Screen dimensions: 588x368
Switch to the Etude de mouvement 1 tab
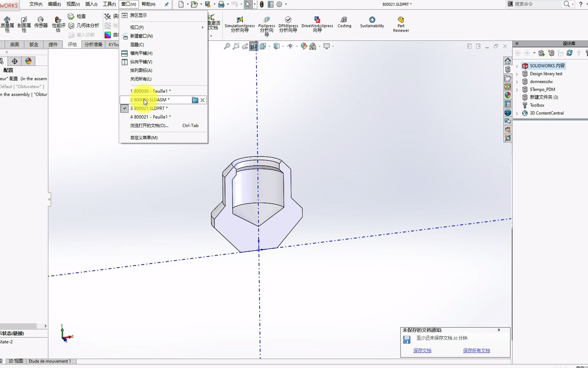point(50,361)
